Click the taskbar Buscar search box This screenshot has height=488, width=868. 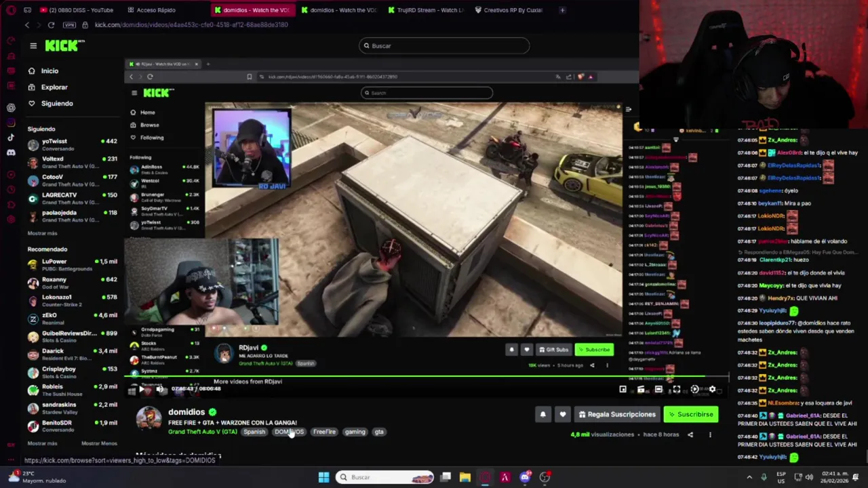(x=384, y=477)
